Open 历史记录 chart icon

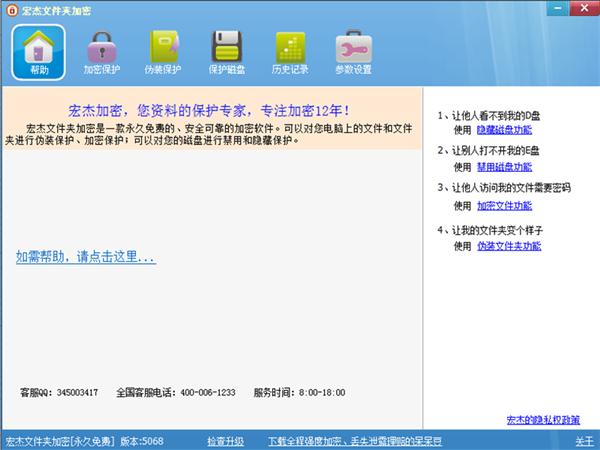tap(290, 52)
